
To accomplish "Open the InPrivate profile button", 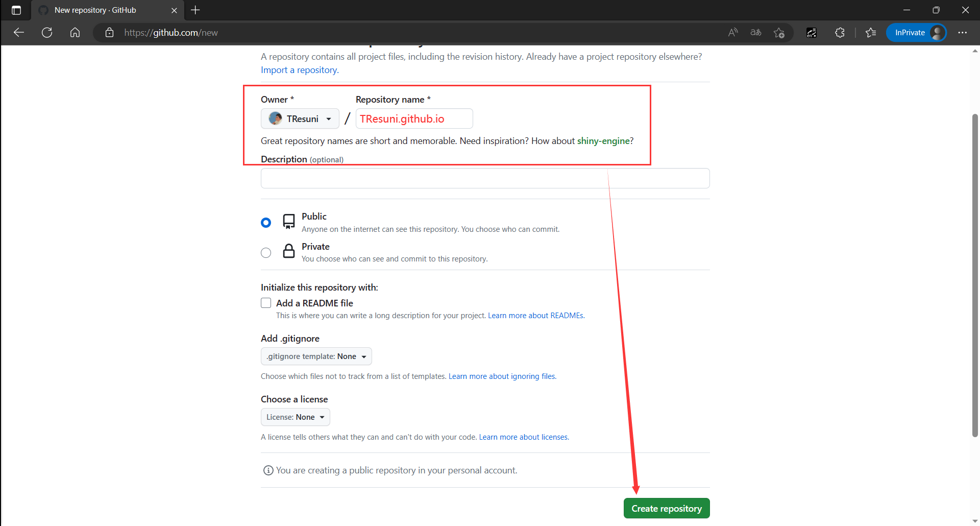I will [x=916, y=33].
